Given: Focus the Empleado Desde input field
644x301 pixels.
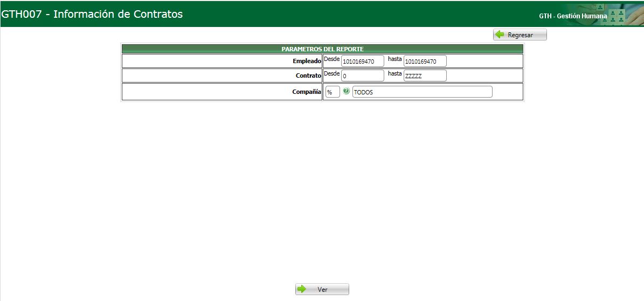Looking at the screenshot, I should point(363,61).
